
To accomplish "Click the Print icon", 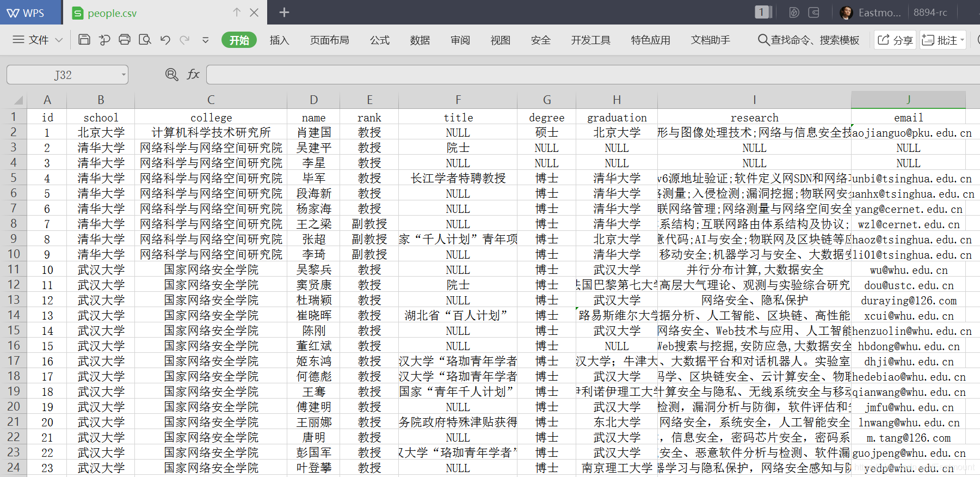I will (x=125, y=40).
